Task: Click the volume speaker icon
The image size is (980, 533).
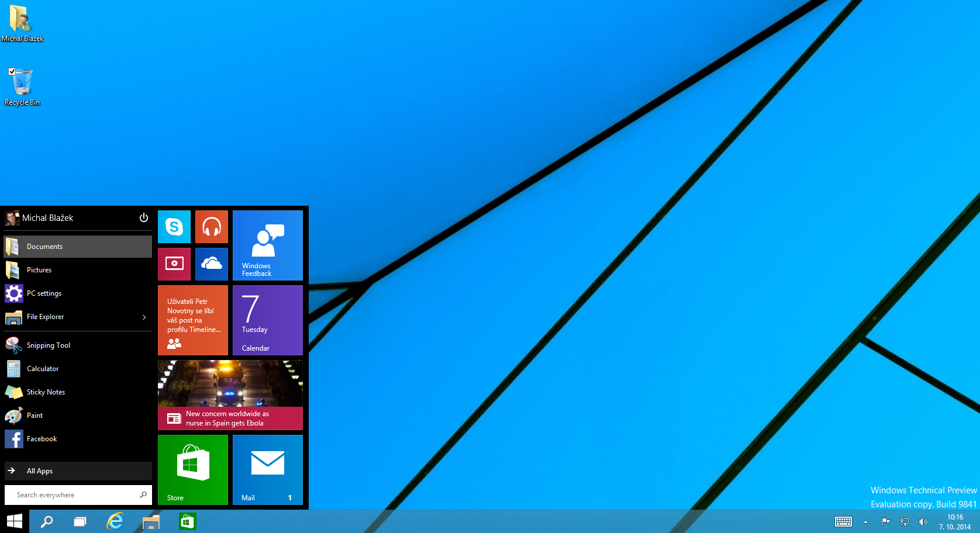Action: [923, 522]
